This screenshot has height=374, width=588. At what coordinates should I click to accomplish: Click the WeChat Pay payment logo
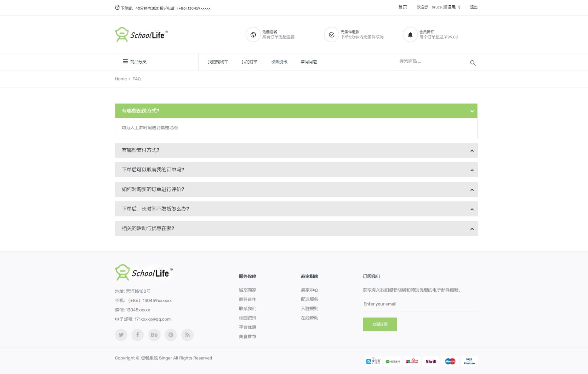392,361
